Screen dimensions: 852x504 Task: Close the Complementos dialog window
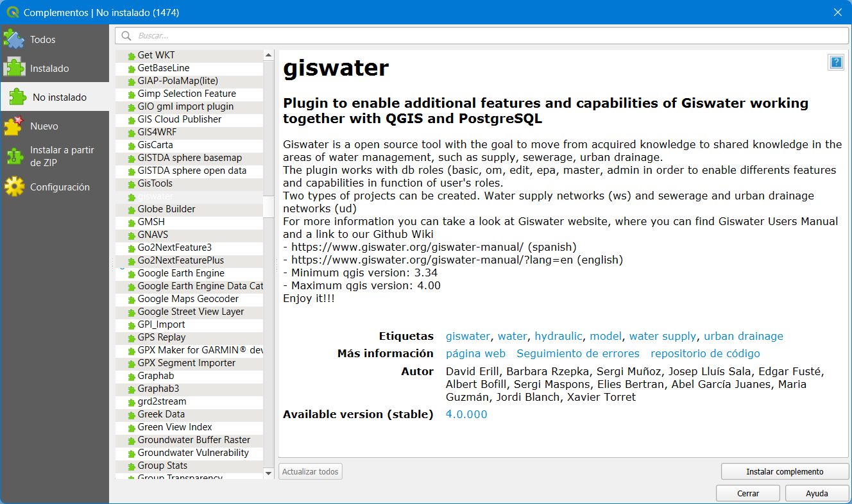[837, 12]
